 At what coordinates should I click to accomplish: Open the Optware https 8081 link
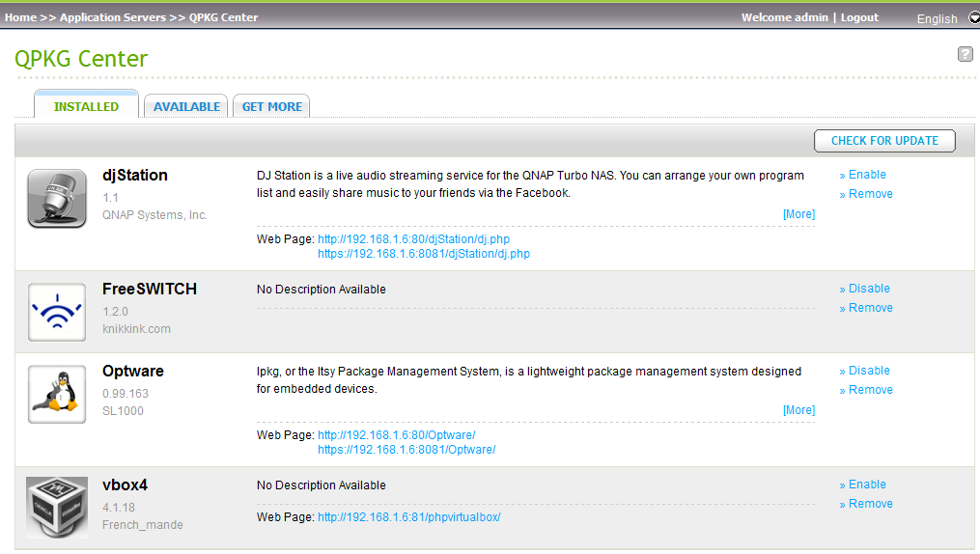coord(406,450)
